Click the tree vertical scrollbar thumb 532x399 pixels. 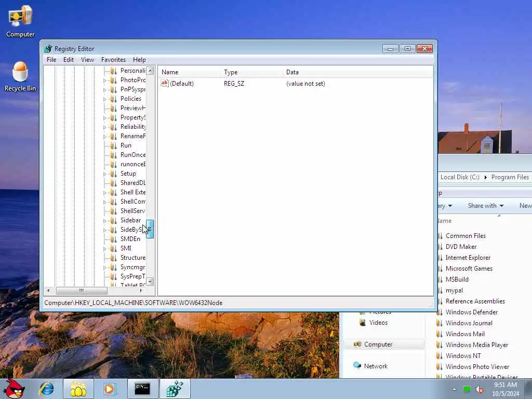pos(150,229)
